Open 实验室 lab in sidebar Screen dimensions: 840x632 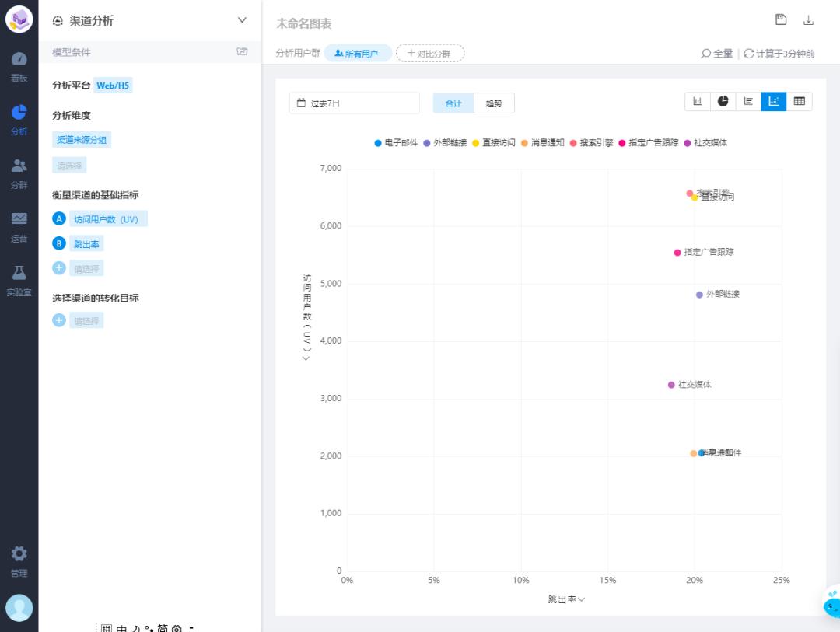tap(19, 281)
